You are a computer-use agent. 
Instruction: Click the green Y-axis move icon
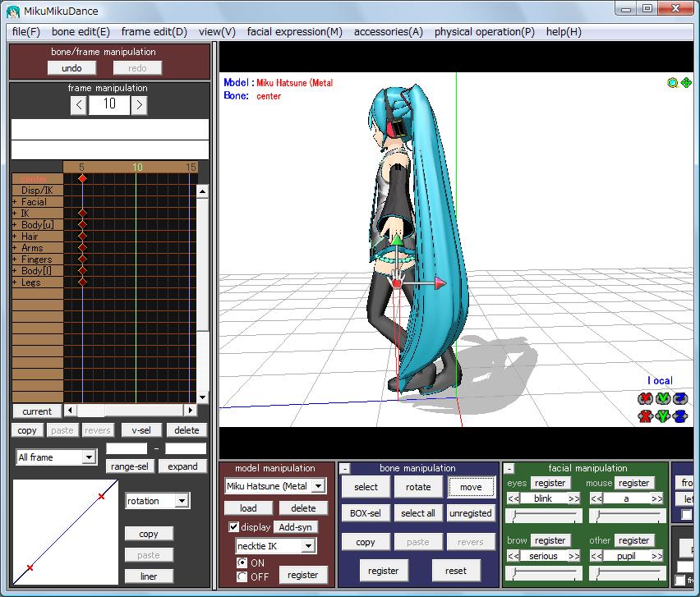click(663, 416)
